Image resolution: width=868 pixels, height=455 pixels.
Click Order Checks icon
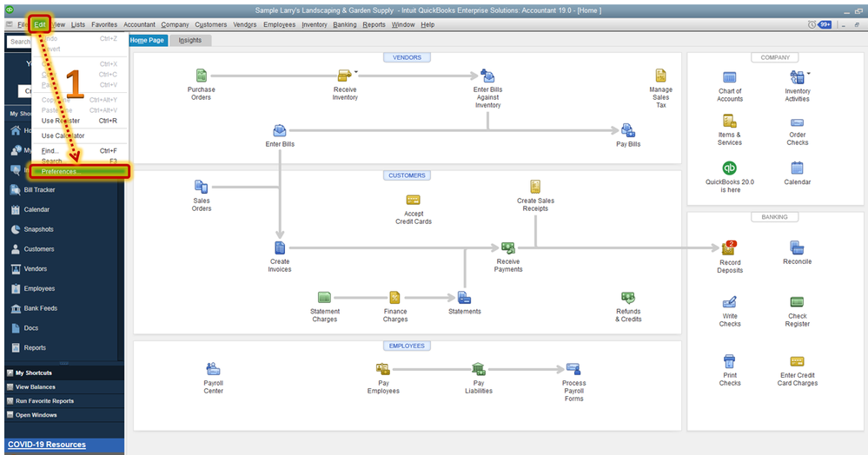pyautogui.click(x=797, y=123)
